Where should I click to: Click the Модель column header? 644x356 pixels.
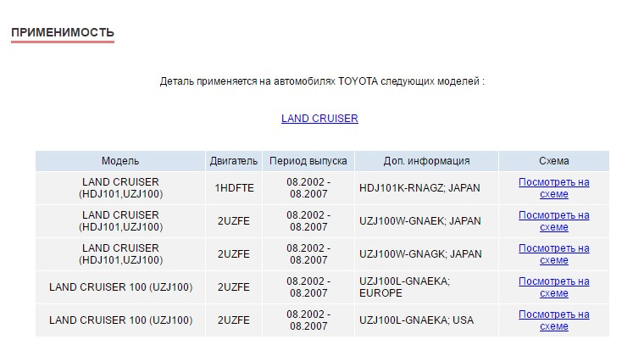[120, 161]
